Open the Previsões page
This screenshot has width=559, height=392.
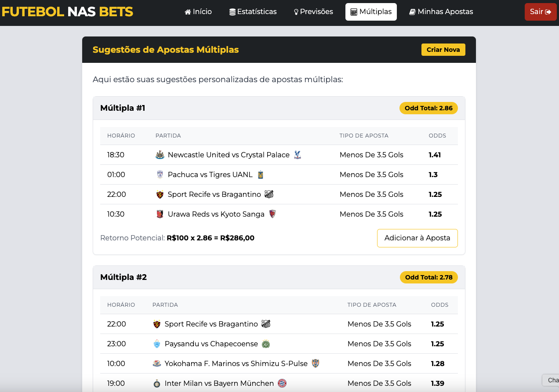pos(313,12)
